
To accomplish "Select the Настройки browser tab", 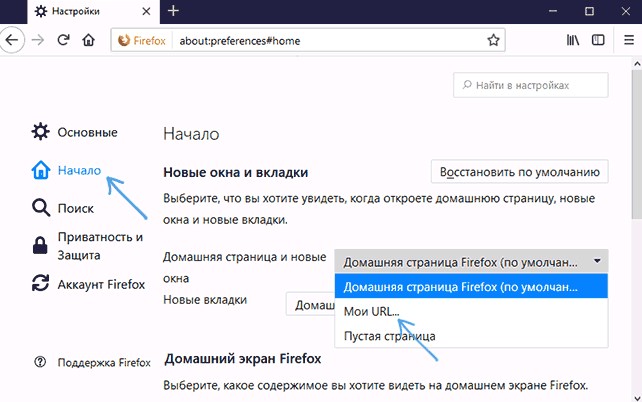I will [x=94, y=12].
